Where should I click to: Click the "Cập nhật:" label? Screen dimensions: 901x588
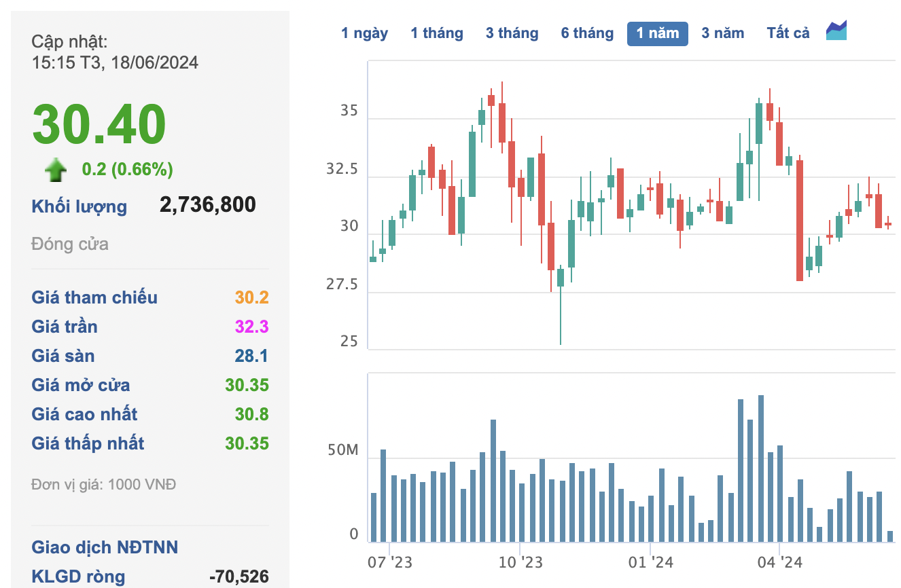pos(69,42)
